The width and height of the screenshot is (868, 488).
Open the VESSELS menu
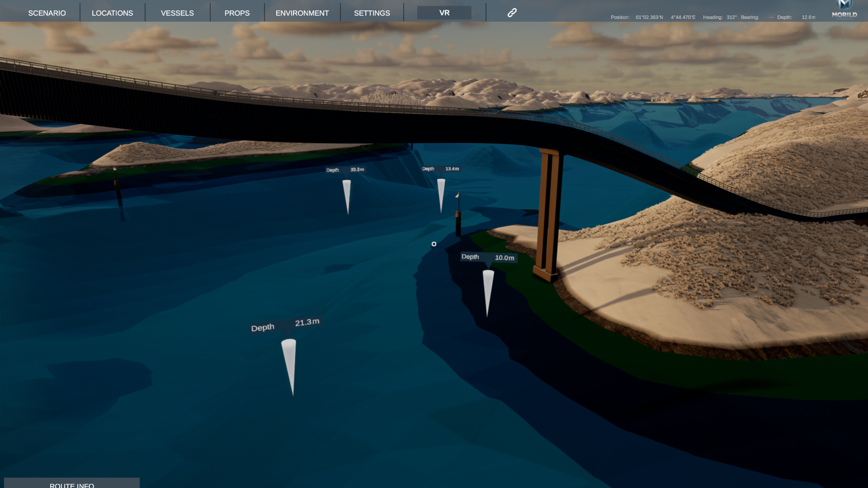[177, 13]
